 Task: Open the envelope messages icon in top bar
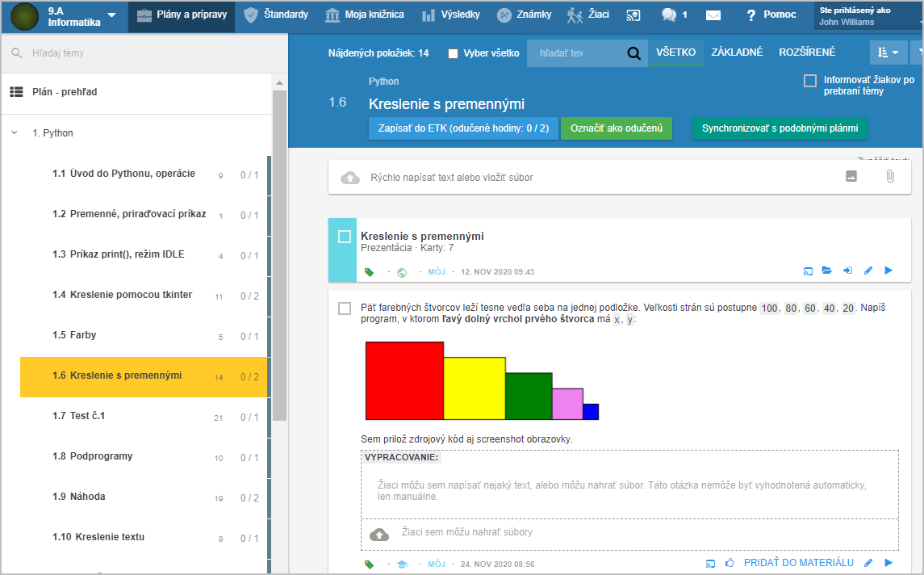click(713, 15)
